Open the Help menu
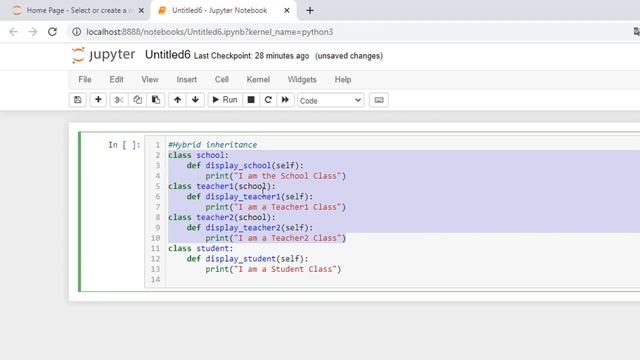The image size is (640, 360). (343, 80)
